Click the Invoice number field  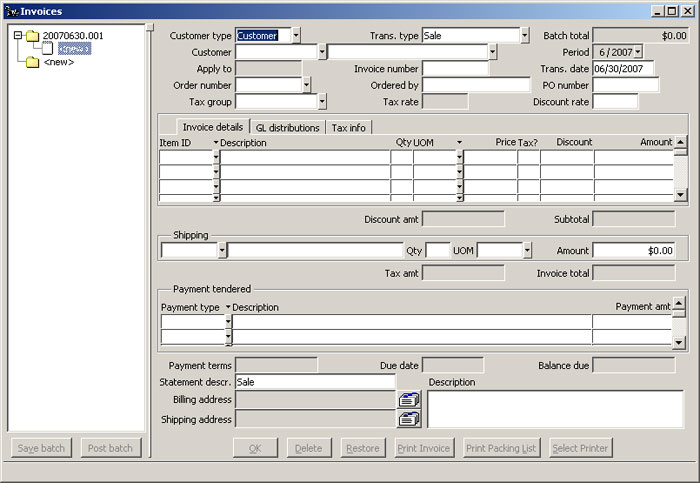pos(455,69)
